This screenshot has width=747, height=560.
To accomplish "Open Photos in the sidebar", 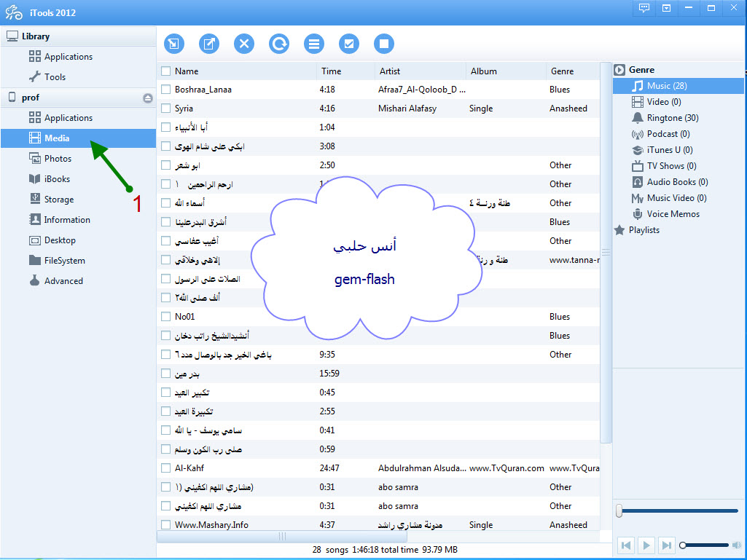I will point(50,159).
